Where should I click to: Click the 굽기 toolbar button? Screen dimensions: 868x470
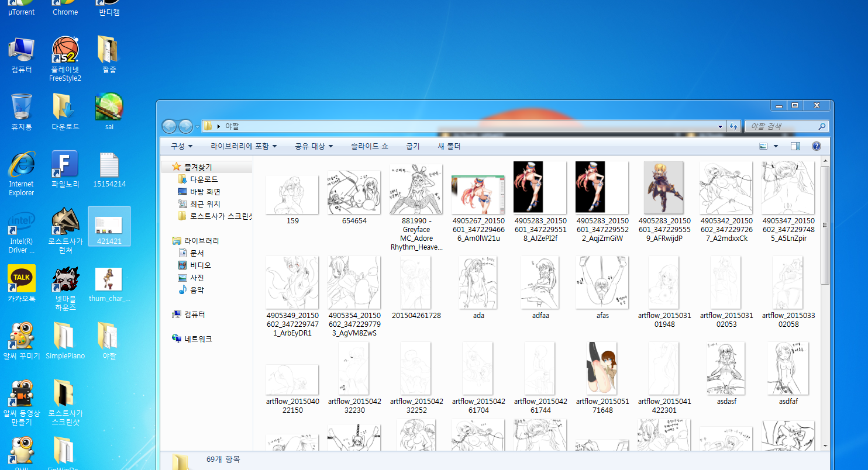(413, 146)
